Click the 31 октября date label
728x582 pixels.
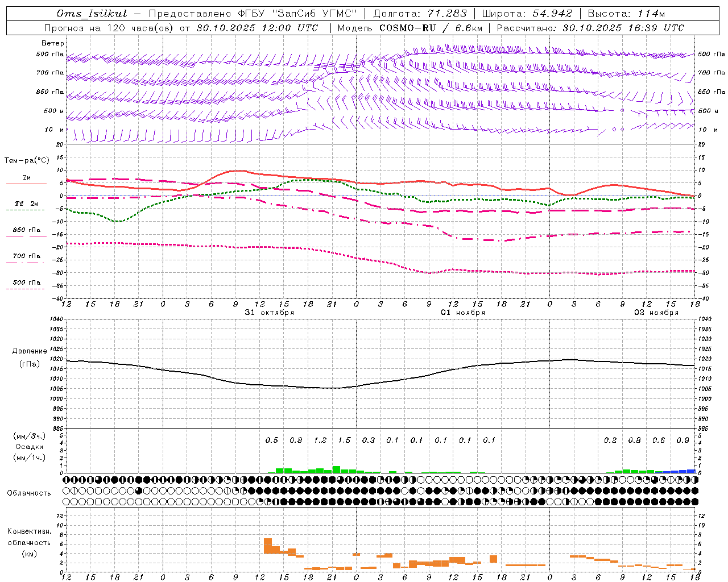pos(270,313)
